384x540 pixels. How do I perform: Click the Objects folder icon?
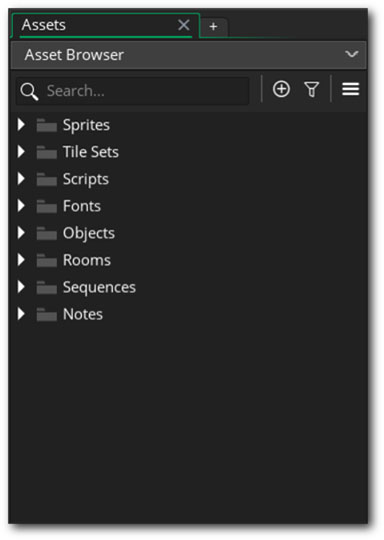click(47, 233)
